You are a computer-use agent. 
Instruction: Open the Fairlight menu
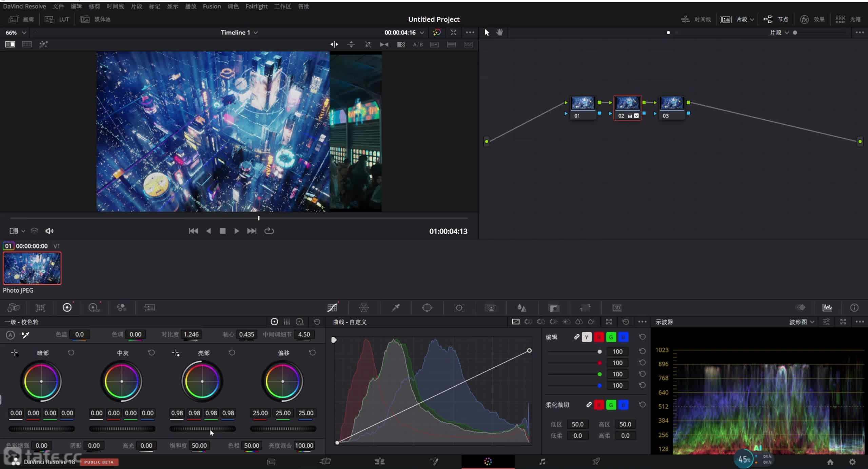256,6
